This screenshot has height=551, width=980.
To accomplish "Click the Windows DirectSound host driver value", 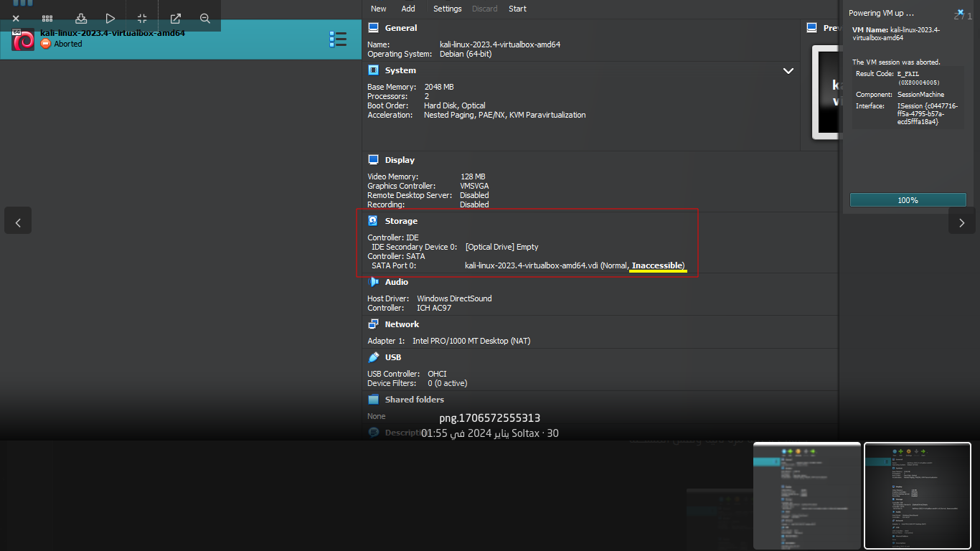I will 454,298.
